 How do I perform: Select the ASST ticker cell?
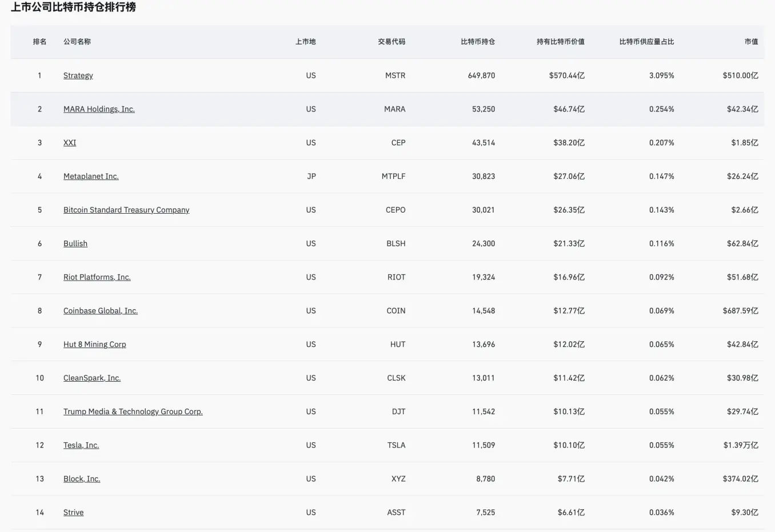pos(397,513)
